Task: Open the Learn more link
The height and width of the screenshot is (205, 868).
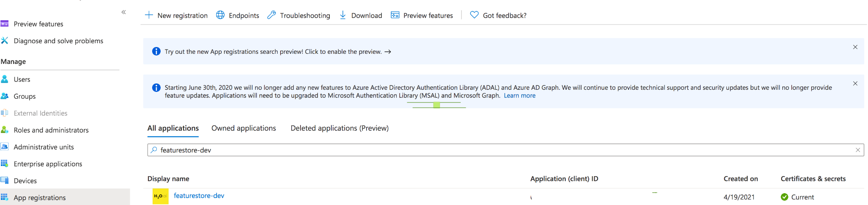Action: click(519, 96)
